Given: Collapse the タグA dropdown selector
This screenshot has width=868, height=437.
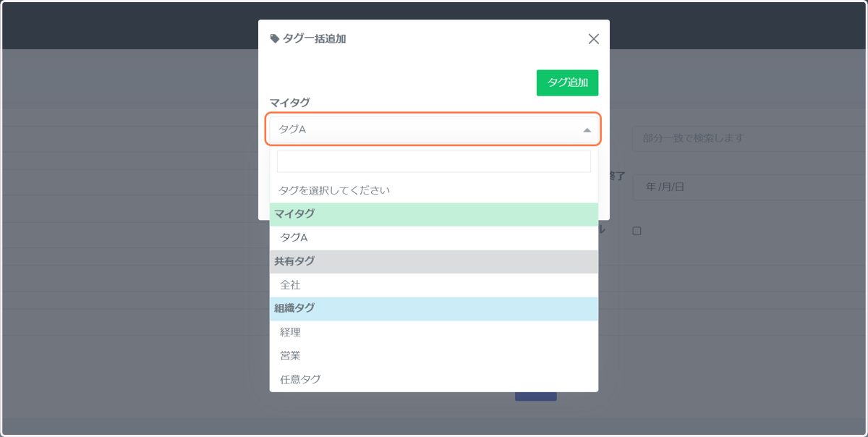Looking at the screenshot, I should [x=434, y=130].
